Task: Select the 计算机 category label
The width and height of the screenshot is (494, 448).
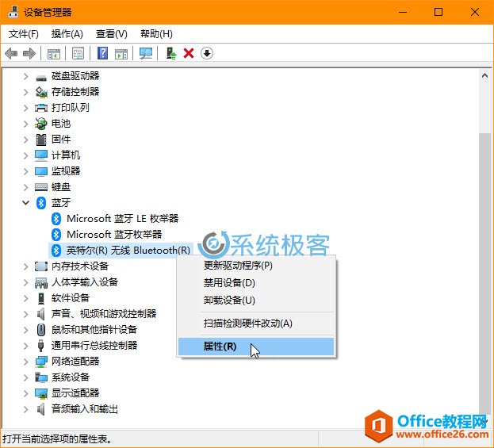Action: coord(66,155)
